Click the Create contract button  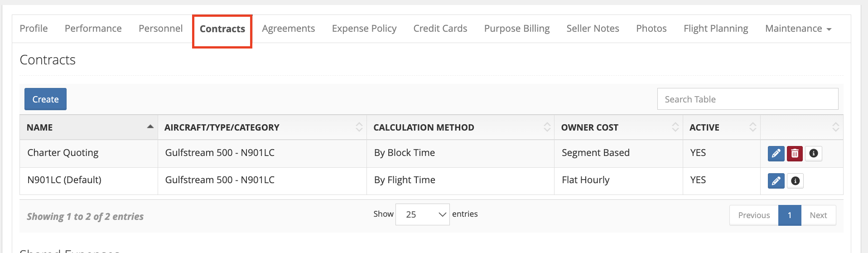[x=45, y=99]
